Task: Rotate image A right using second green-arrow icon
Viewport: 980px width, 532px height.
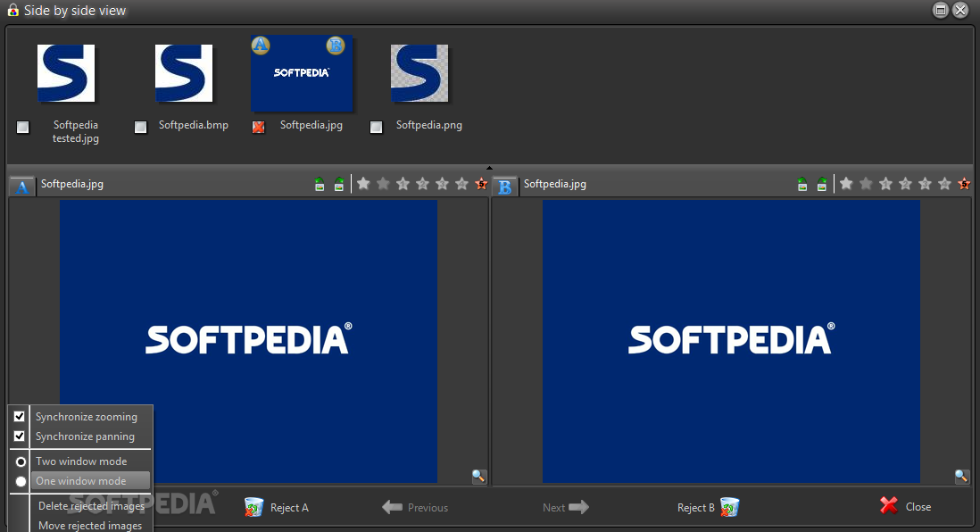Action: coord(339,185)
